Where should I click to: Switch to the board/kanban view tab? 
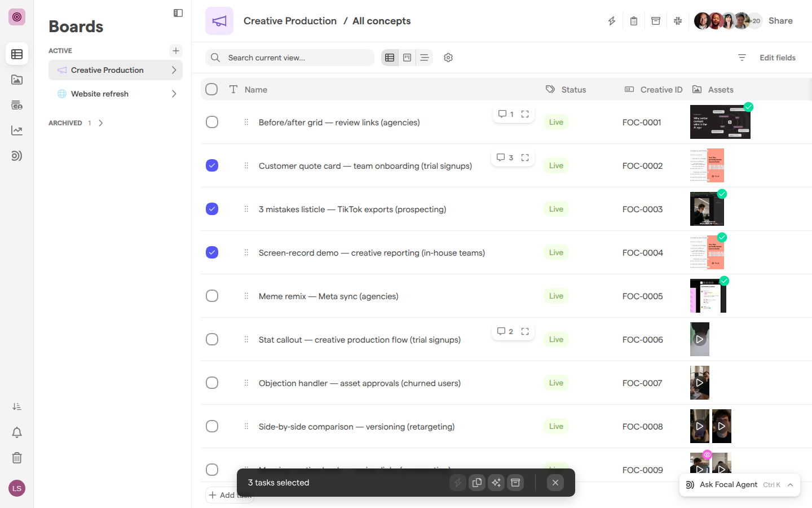[x=407, y=58]
